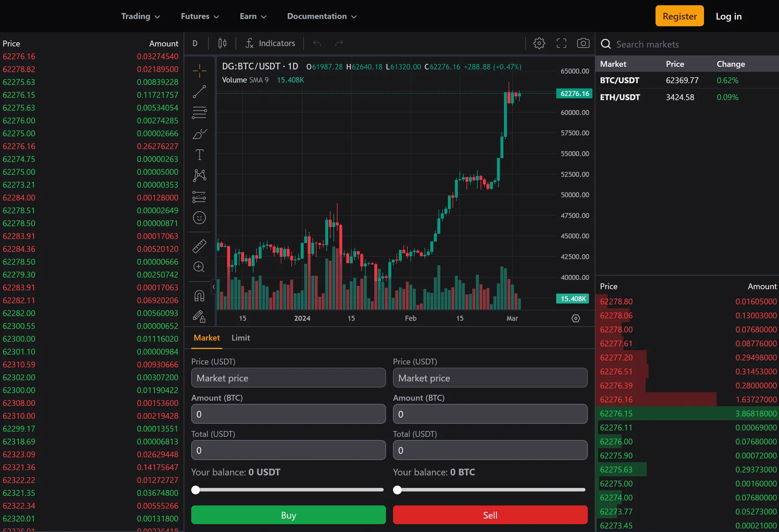Image resolution: width=779 pixels, height=532 pixels.
Task: Click trade history price 62310.59
Action: click(x=19, y=365)
